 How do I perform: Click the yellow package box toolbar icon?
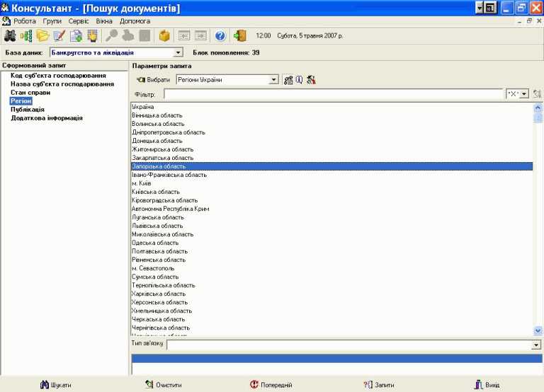tap(164, 35)
